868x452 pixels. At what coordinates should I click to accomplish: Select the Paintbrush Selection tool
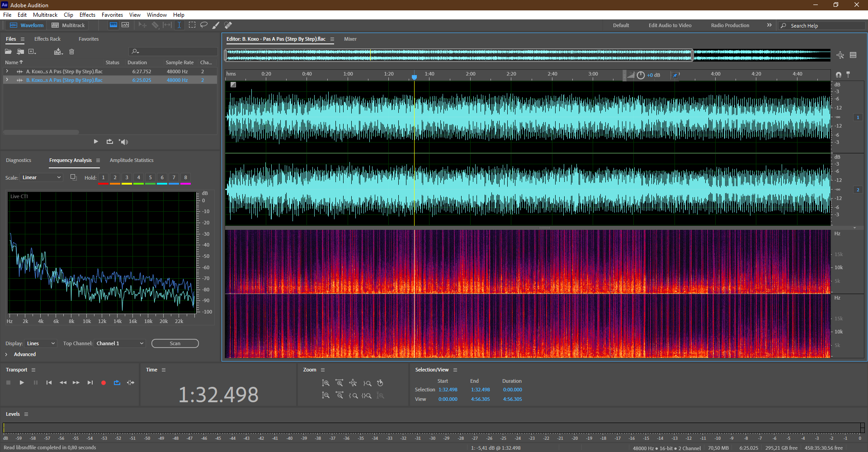click(216, 25)
